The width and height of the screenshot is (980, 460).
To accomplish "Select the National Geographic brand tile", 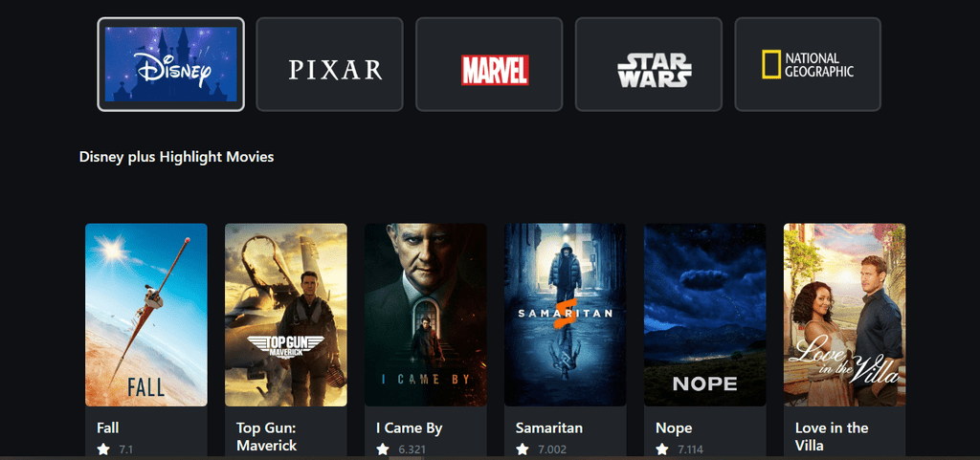I will click(x=808, y=64).
